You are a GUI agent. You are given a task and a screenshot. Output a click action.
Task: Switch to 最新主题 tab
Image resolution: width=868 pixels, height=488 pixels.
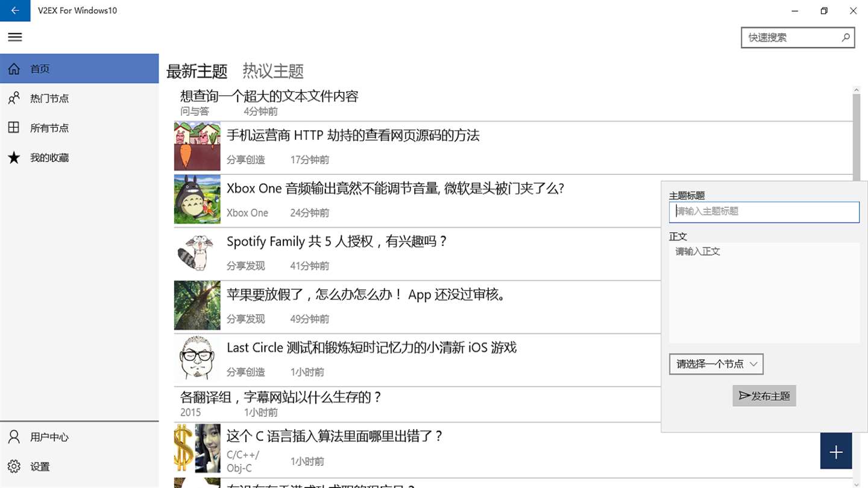[x=197, y=71]
